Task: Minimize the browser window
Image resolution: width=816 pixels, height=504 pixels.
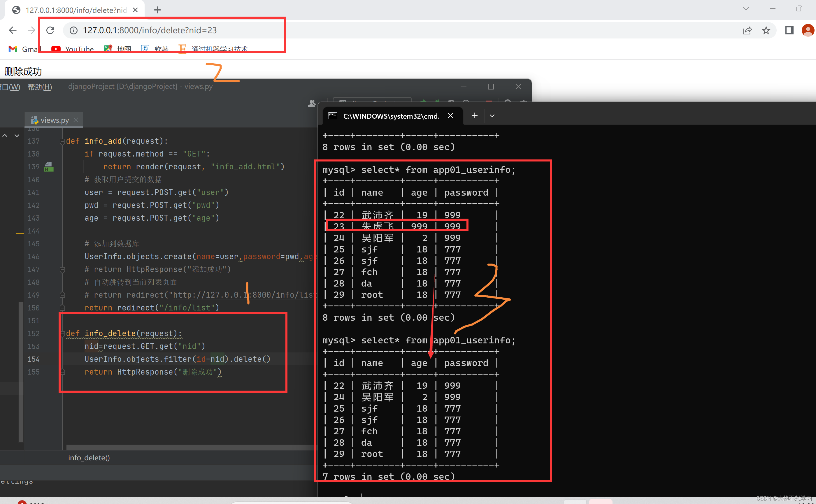Action: [x=772, y=9]
